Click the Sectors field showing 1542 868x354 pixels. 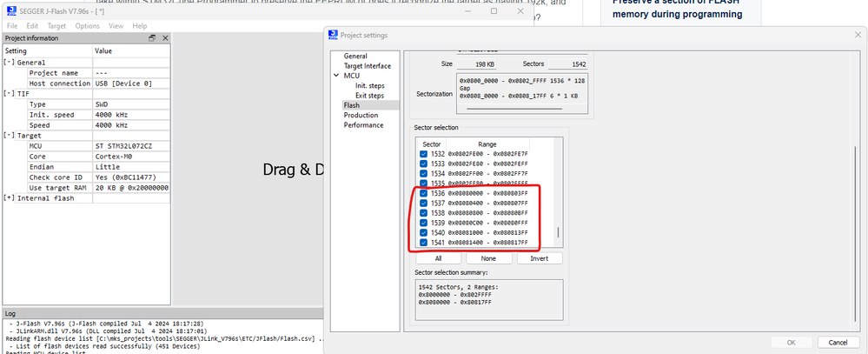(568, 64)
